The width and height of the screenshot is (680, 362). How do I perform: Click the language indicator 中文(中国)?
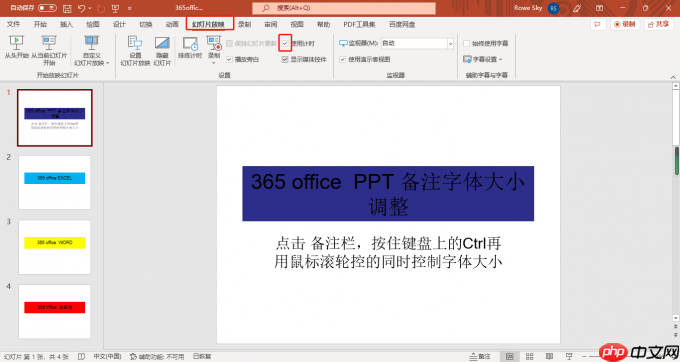(107, 356)
